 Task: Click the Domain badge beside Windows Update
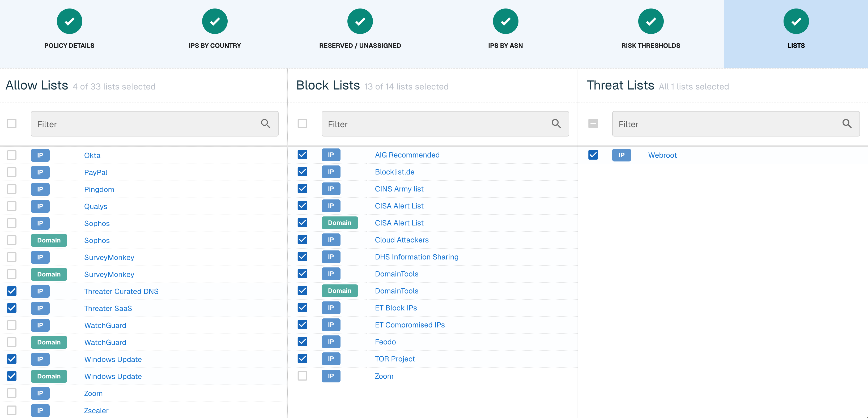pos(49,376)
